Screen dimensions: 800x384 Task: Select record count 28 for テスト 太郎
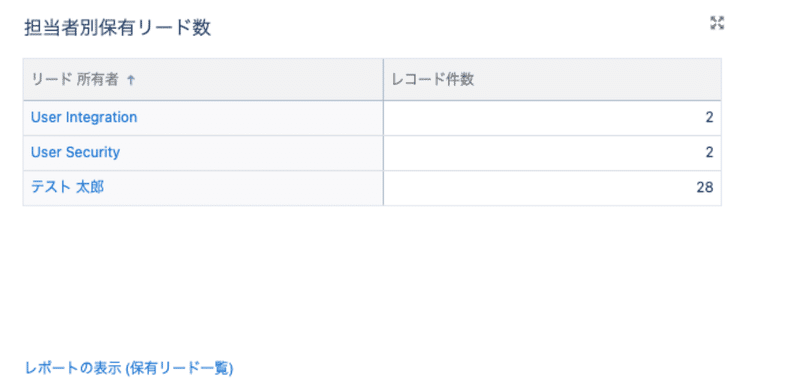(x=705, y=188)
